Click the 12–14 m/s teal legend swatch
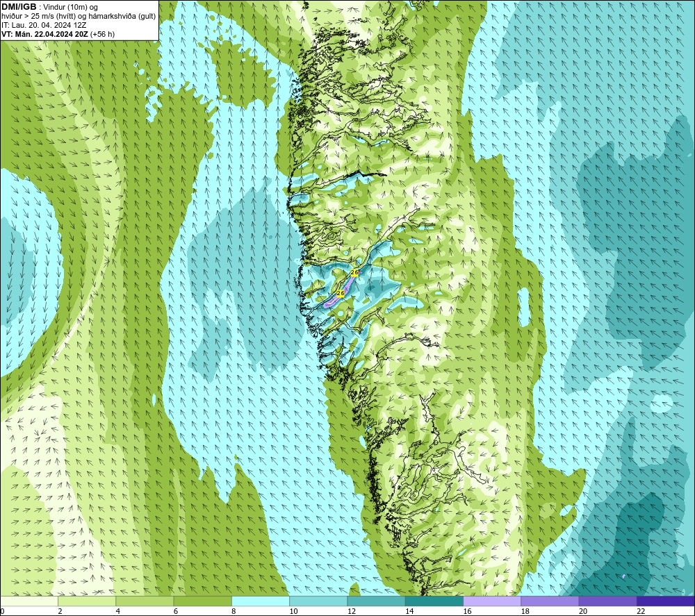 [x=376, y=601]
